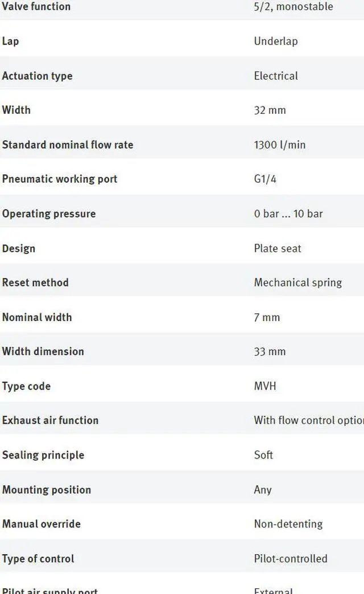The width and height of the screenshot is (364, 594).
Task: Click the G1/4 working port value
Action: click(265, 179)
